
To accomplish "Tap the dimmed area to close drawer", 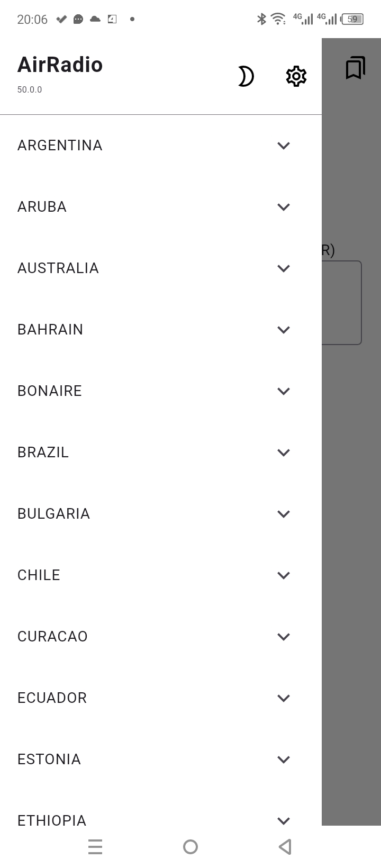I will (x=351, y=529).
